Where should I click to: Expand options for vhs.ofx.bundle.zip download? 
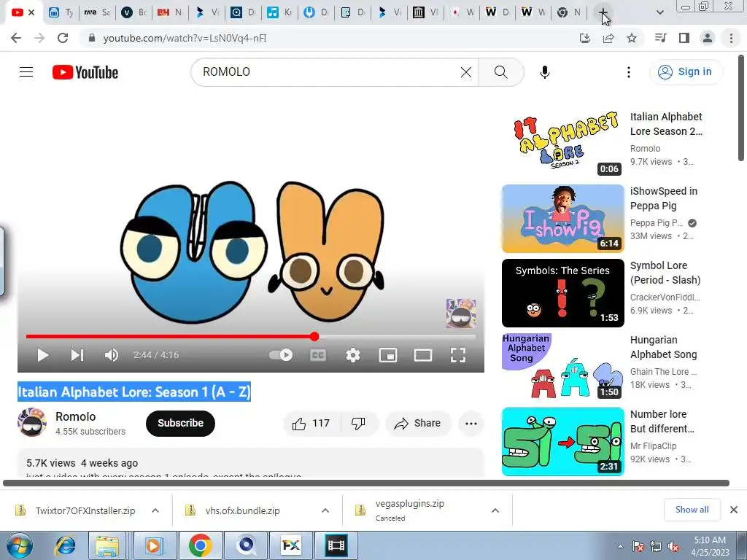[325, 510]
